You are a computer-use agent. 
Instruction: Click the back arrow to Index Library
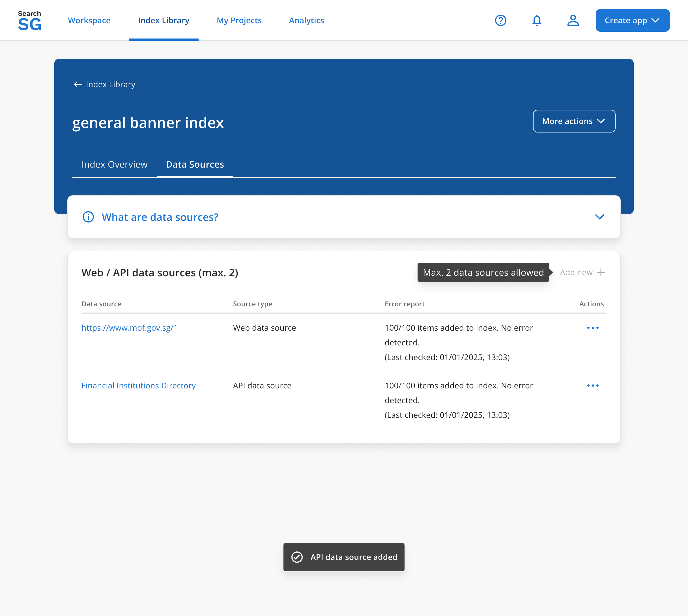pyautogui.click(x=78, y=84)
